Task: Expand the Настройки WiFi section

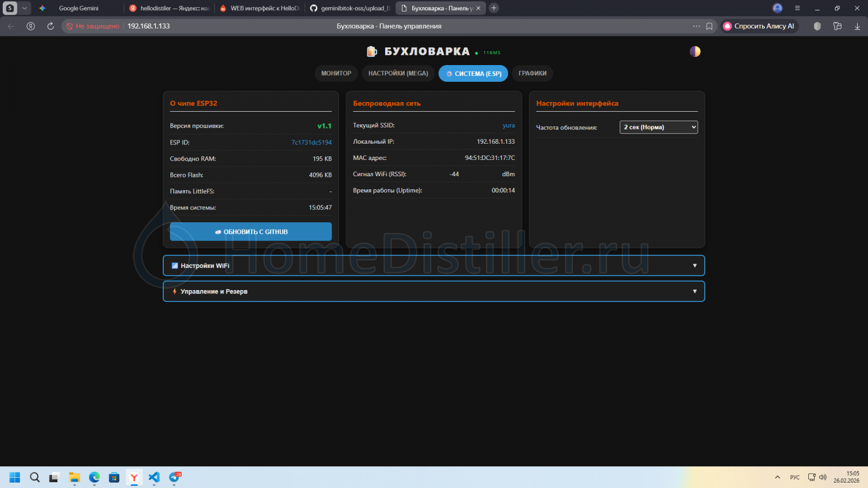Action: [433, 266]
